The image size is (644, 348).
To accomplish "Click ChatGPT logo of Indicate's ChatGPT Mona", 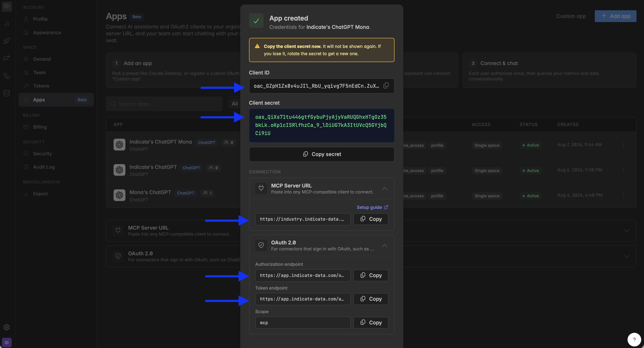I will [120, 144].
